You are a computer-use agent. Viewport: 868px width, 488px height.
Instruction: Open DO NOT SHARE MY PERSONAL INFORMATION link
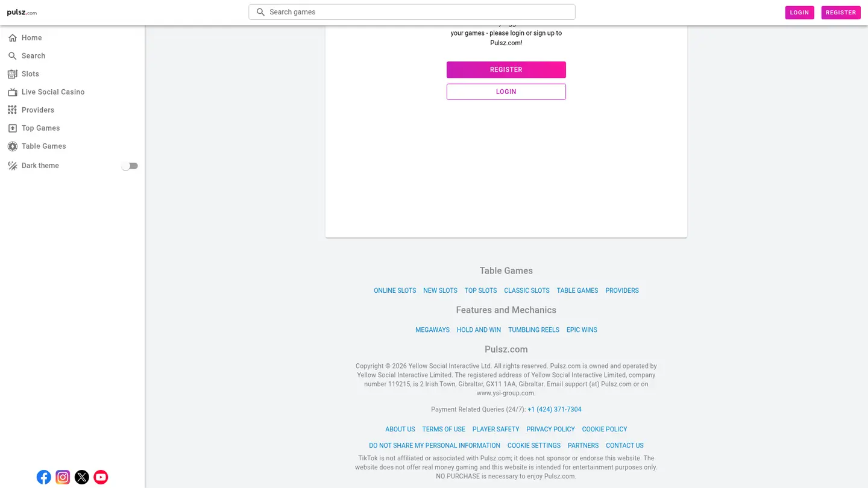tap(435, 446)
